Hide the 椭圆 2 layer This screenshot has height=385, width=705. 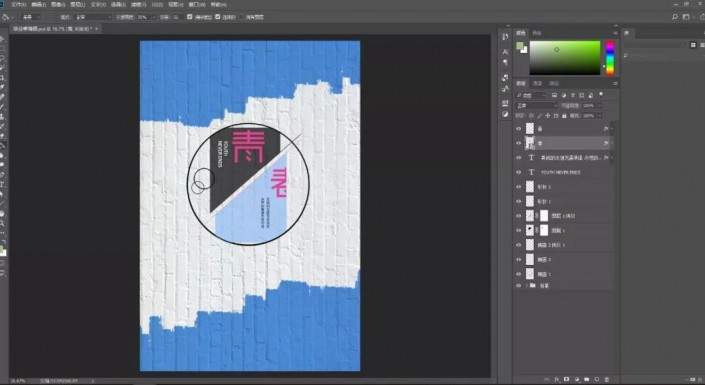[518, 260]
